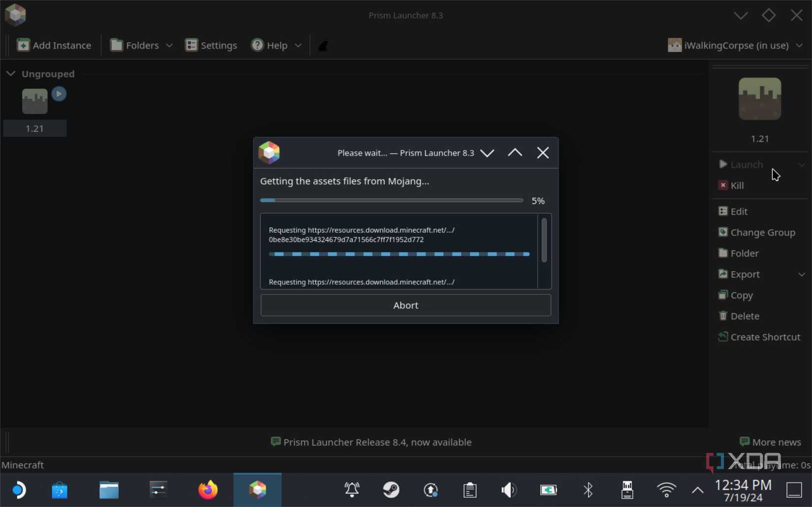Open clipboard tray icon
This screenshot has height=507, width=812.
point(470,490)
